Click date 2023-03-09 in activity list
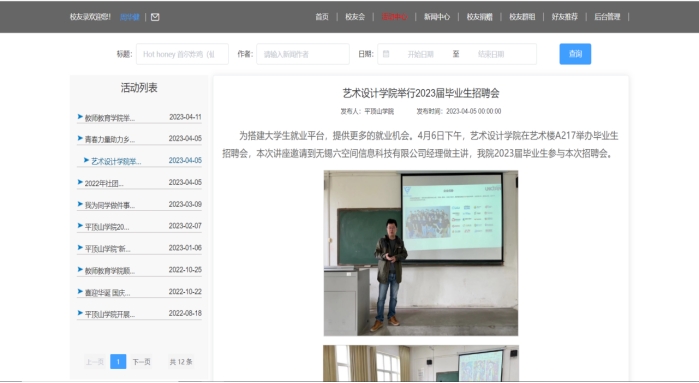Image resolution: width=699 pixels, height=383 pixels. tap(185, 204)
